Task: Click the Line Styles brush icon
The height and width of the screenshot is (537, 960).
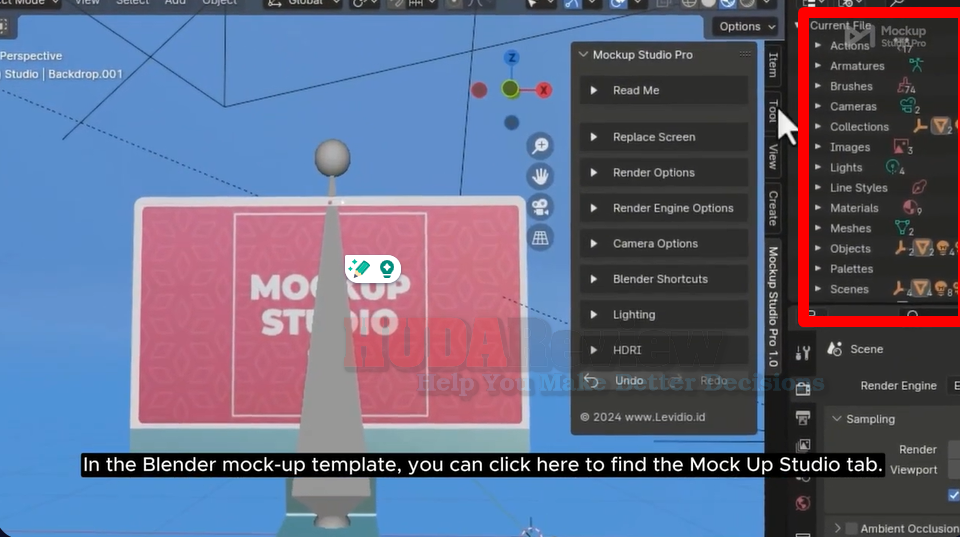Action: (919, 187)
